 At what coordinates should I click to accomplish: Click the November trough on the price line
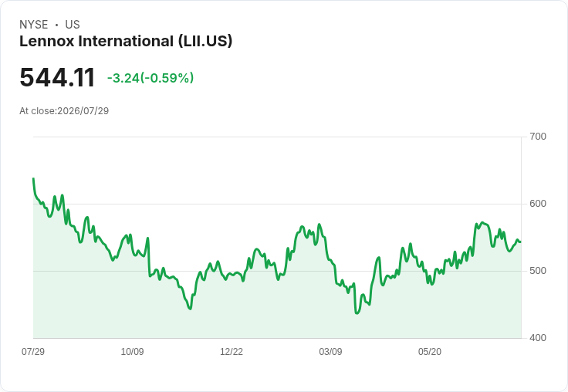pos(190,309)
